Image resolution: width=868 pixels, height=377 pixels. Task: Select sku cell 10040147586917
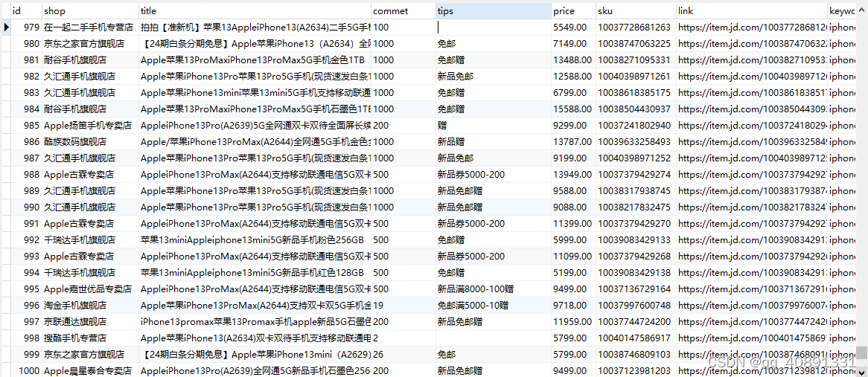coord(636,338)
